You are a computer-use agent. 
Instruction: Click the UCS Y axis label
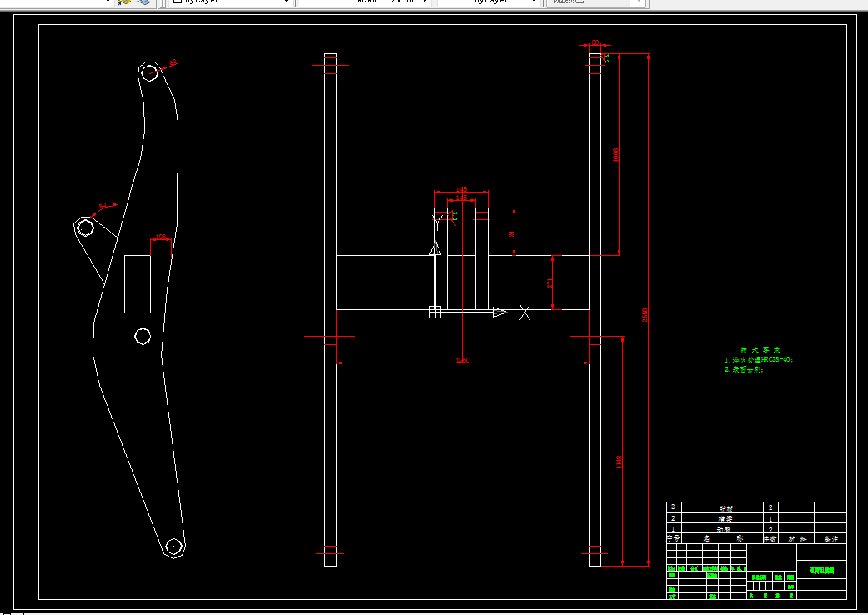[437, 222]
